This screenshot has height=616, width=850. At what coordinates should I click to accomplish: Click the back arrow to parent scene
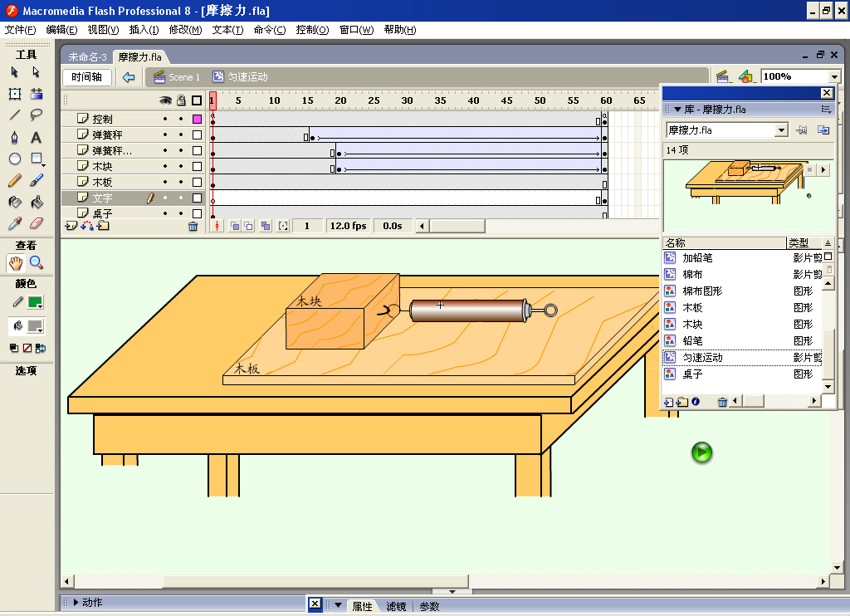(129, 77)
